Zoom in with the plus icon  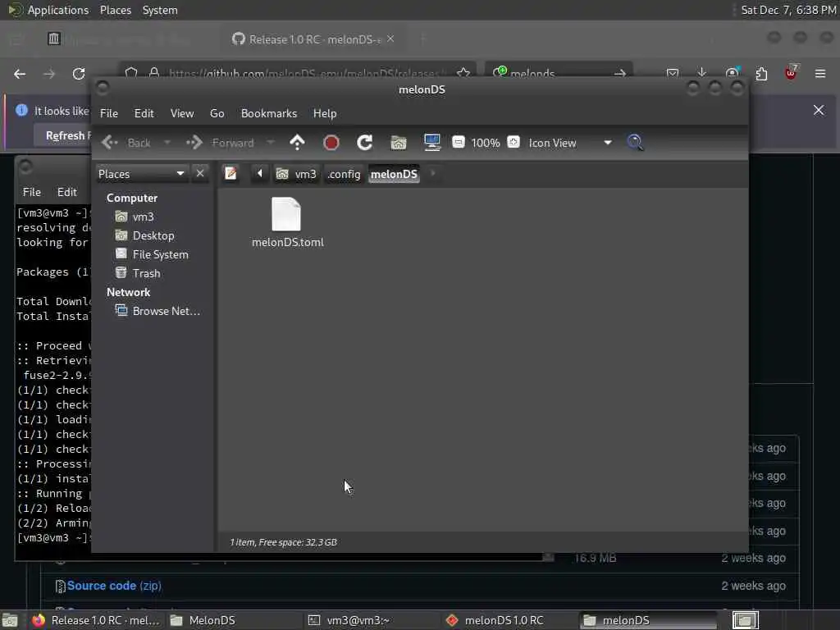pos(514,142)
